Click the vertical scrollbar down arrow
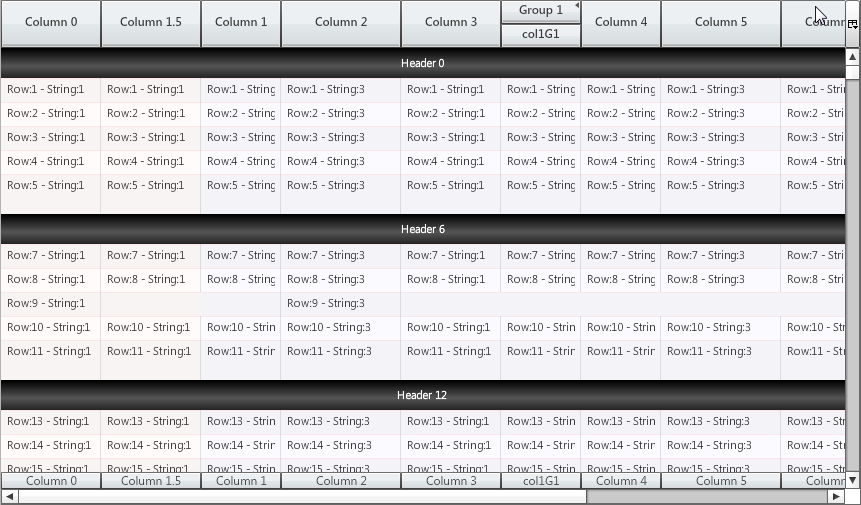Viewport: 861px width, 505px height. point(852,479)
